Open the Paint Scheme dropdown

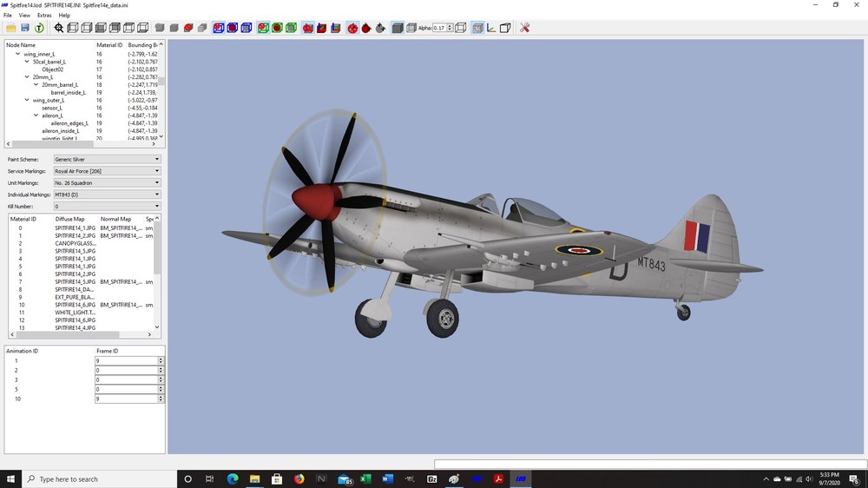(x=107, y=159)
